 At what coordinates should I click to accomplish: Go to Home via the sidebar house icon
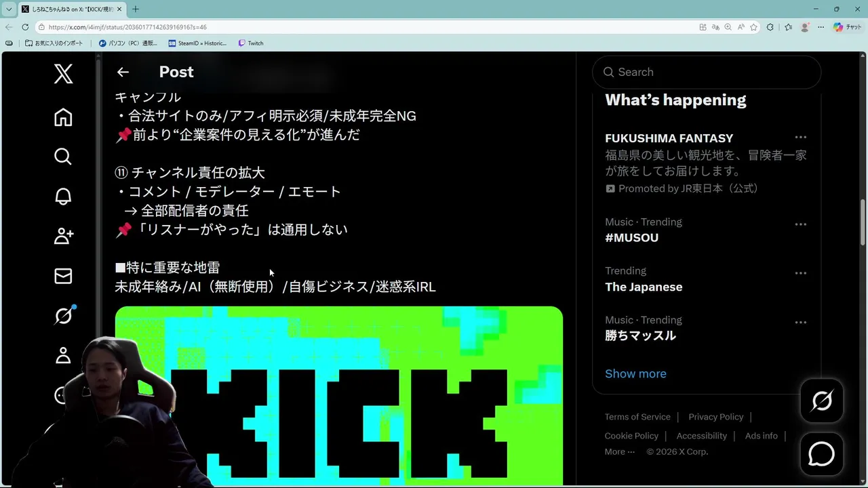[x=63, y=117]
